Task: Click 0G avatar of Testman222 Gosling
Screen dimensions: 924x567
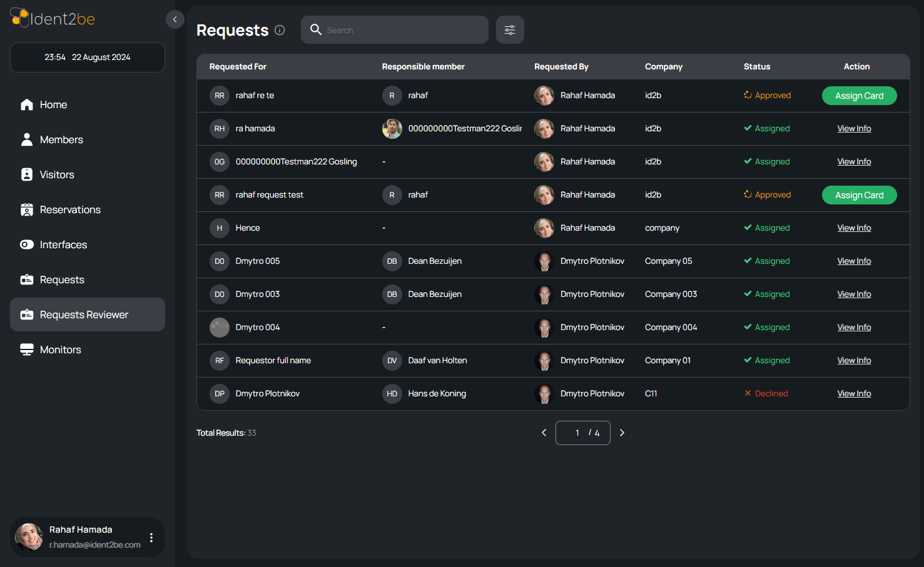Action: 220,162
